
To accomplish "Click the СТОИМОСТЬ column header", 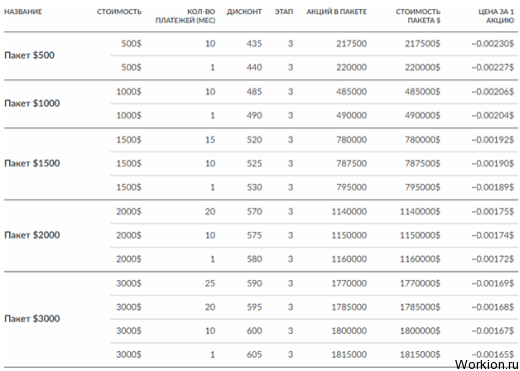I will pyautogui.click(x=119, y=12).
